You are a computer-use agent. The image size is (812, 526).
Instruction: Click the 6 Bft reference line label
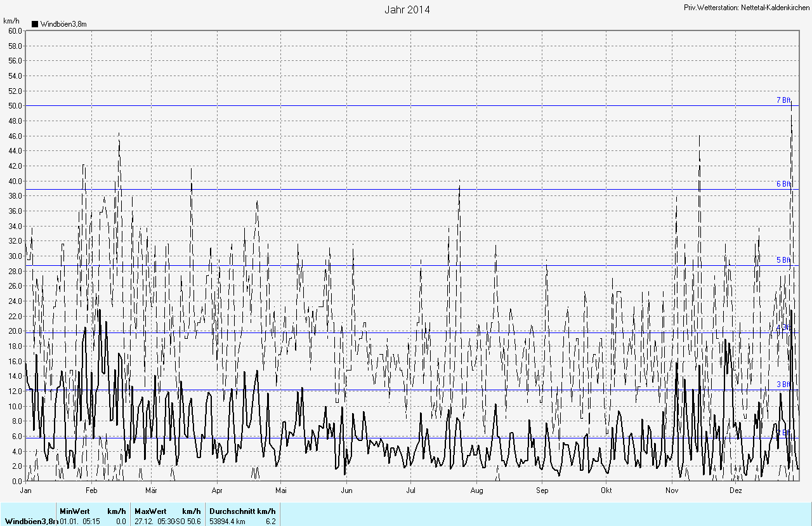[x=783, y=184]
